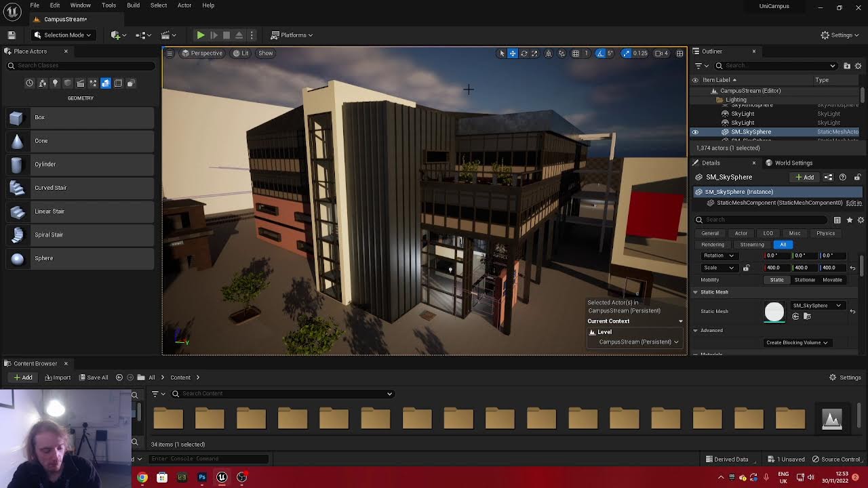Start Play in Editor with green play button
Image resolution: width=868 pixels, height=488 pixels.
tap(201, 35)
